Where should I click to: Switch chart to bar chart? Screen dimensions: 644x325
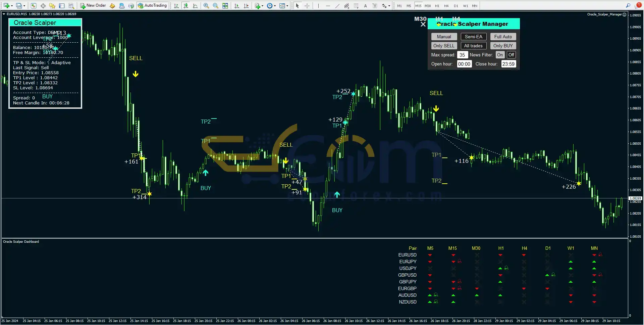click(176, 6)
